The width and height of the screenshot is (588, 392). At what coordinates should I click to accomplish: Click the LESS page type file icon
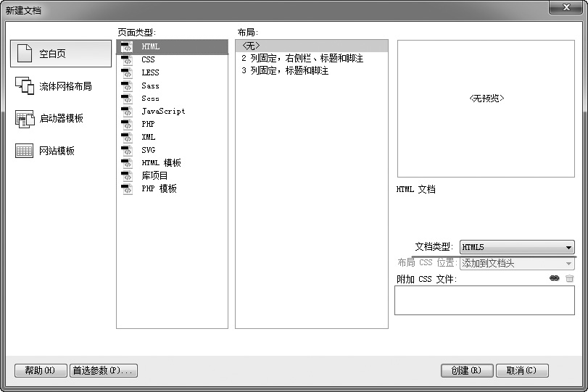coord(127,72)
